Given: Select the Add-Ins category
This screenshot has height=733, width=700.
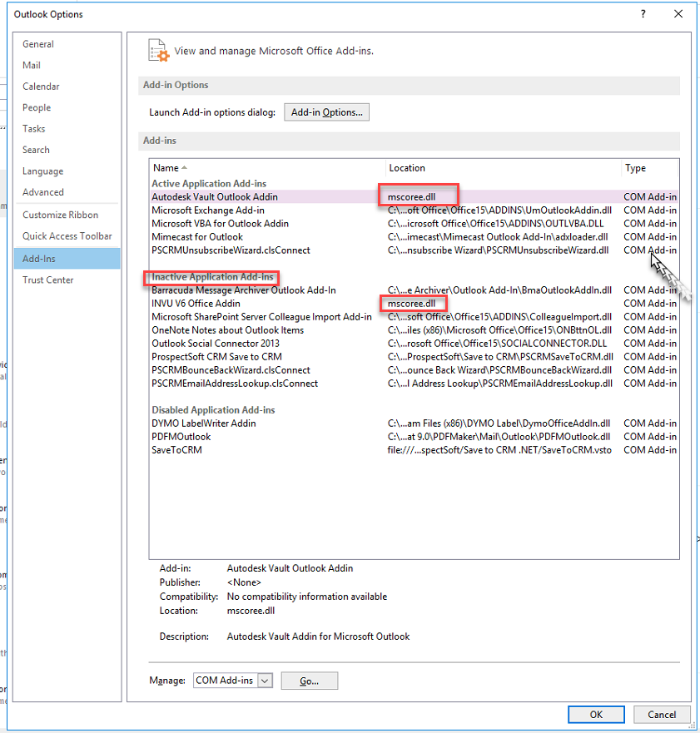Looking at the screenshot, I should pyautogui.click(x=67, y=259).
